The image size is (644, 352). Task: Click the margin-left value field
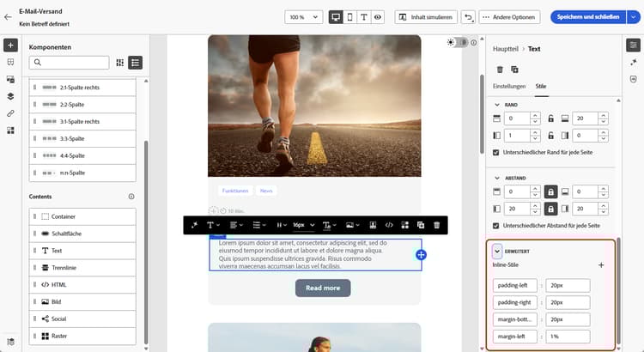tap(568, 337)
